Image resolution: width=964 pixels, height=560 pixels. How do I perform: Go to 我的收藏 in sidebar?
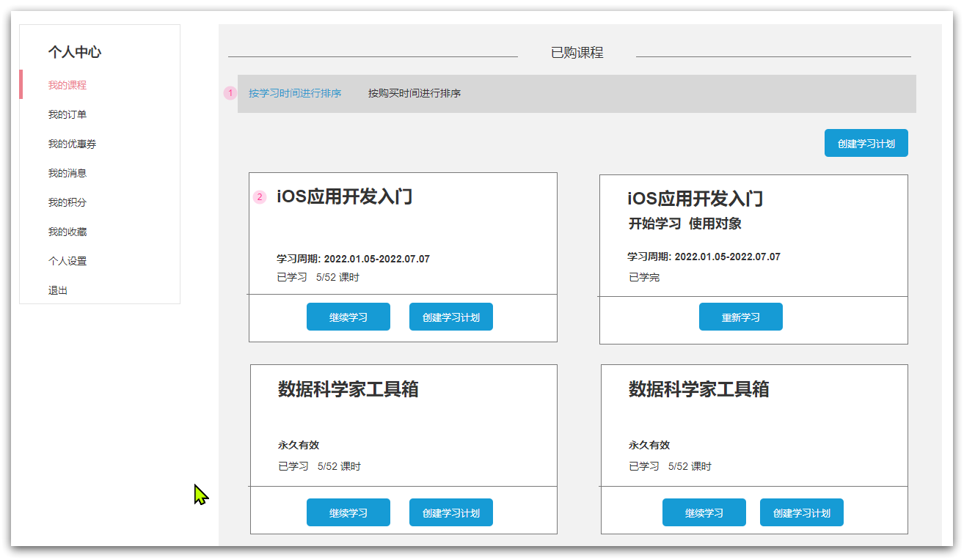[x=67, y=232]
